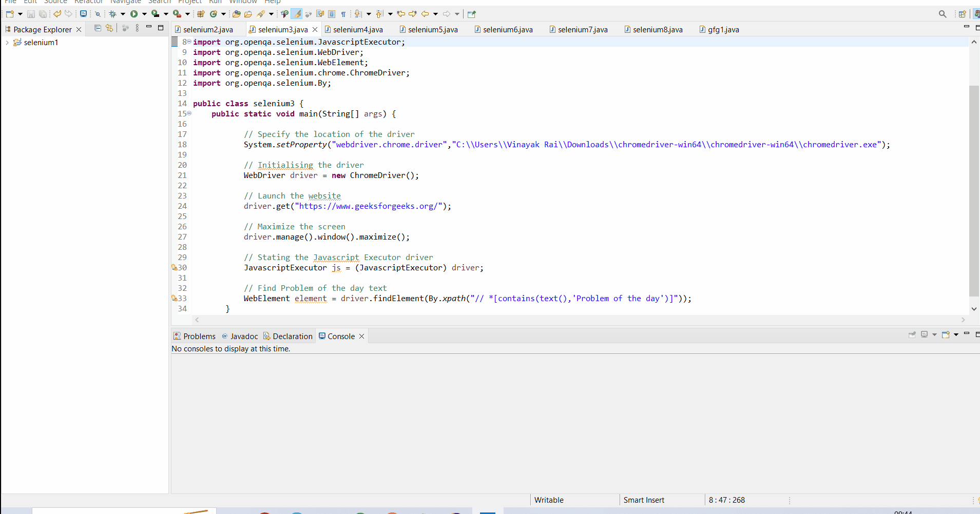Launch the Debug tool
The image size is (980, 514).
pyautogui.click(x=113, y=14)
